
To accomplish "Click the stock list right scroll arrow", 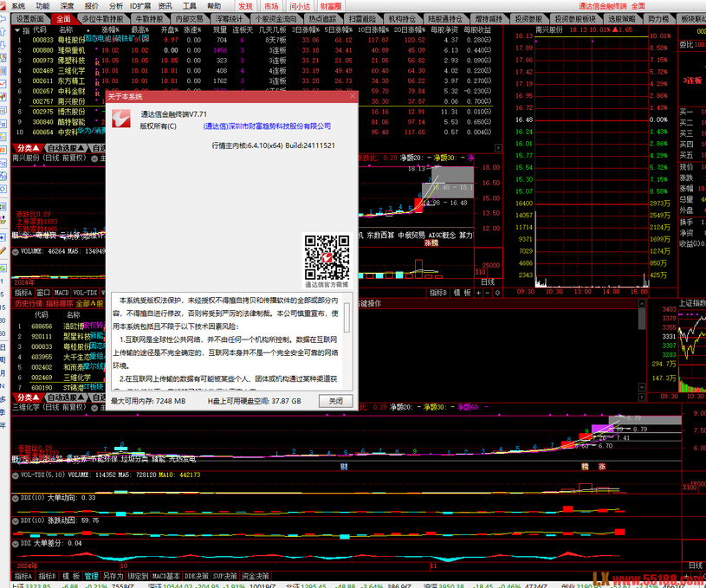I will pos(498,148).
